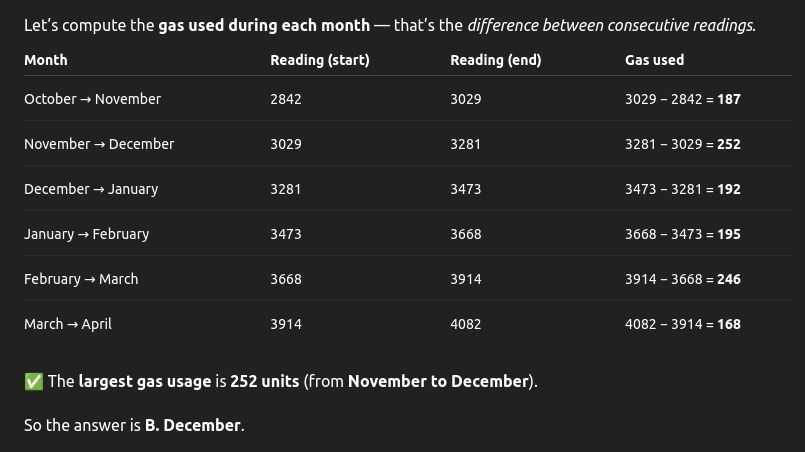
Task: Click the December → January row label
Action: click(x=91, y=189)
